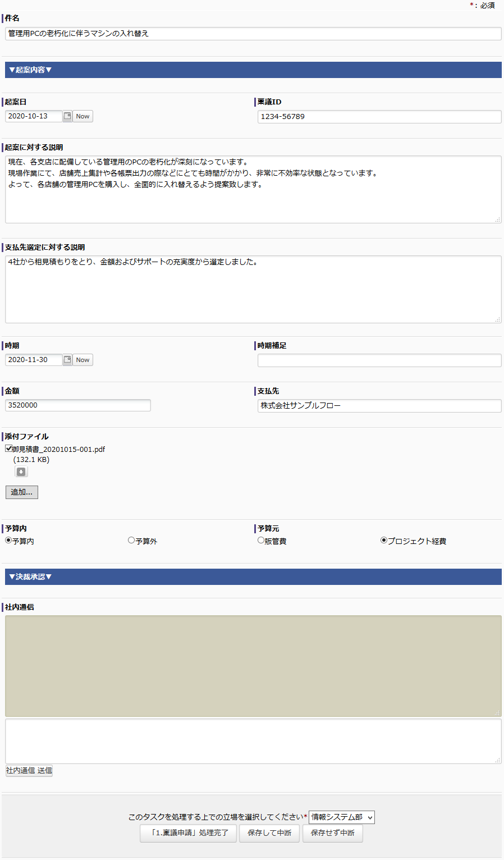Select the 予算内 radio button

[8, 541]
